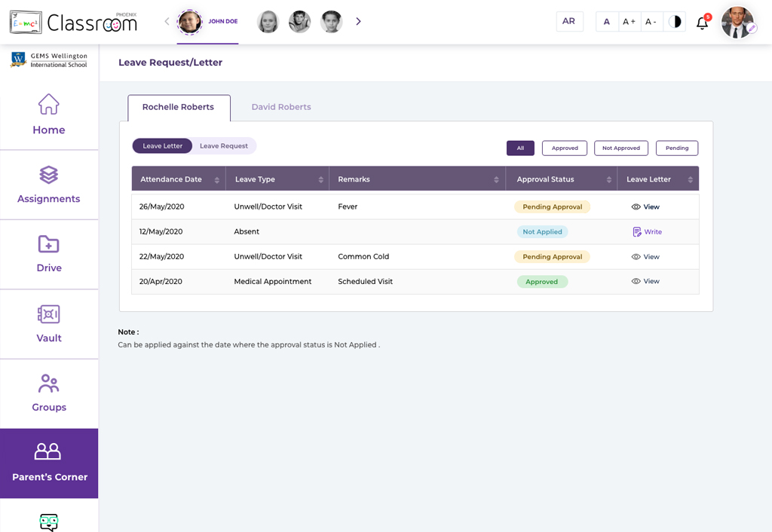Click the next student arrow
Screen dimensions: 772x532
(358, 21)
